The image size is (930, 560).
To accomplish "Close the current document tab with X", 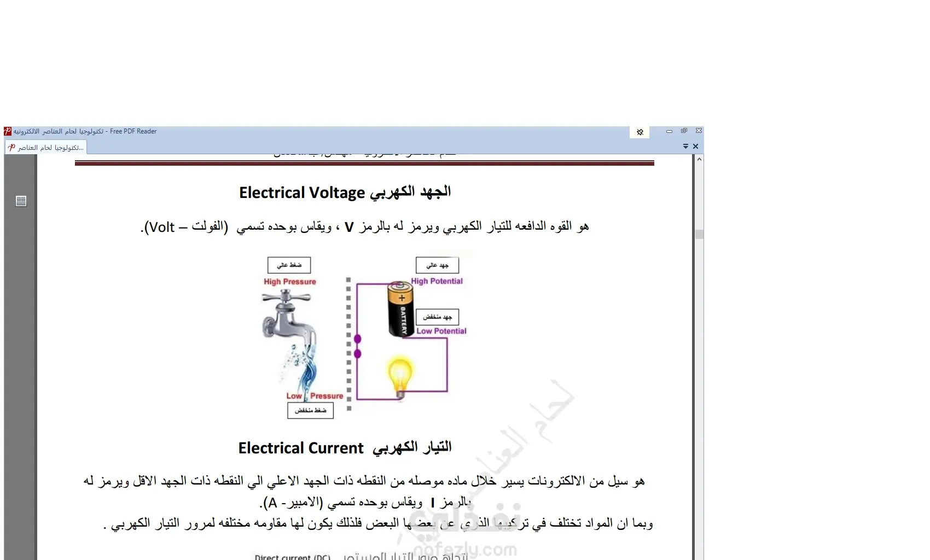I will pyautogui.click(x=696, y=147).
